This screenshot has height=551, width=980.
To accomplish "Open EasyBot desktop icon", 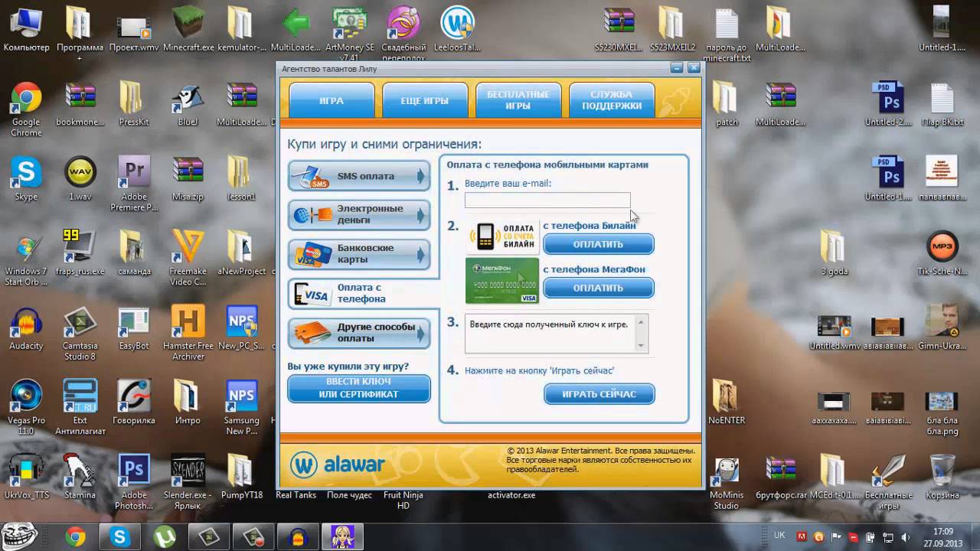I will tap(134, 329).
